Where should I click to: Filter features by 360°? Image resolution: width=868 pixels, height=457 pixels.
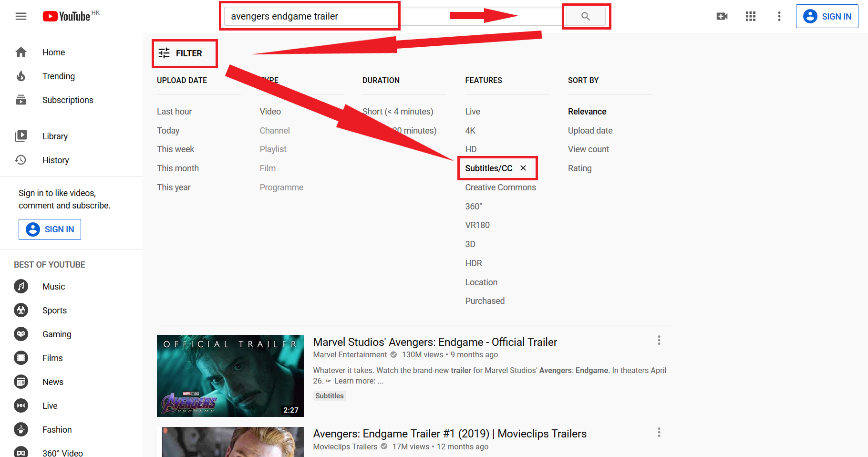(474, 206)
